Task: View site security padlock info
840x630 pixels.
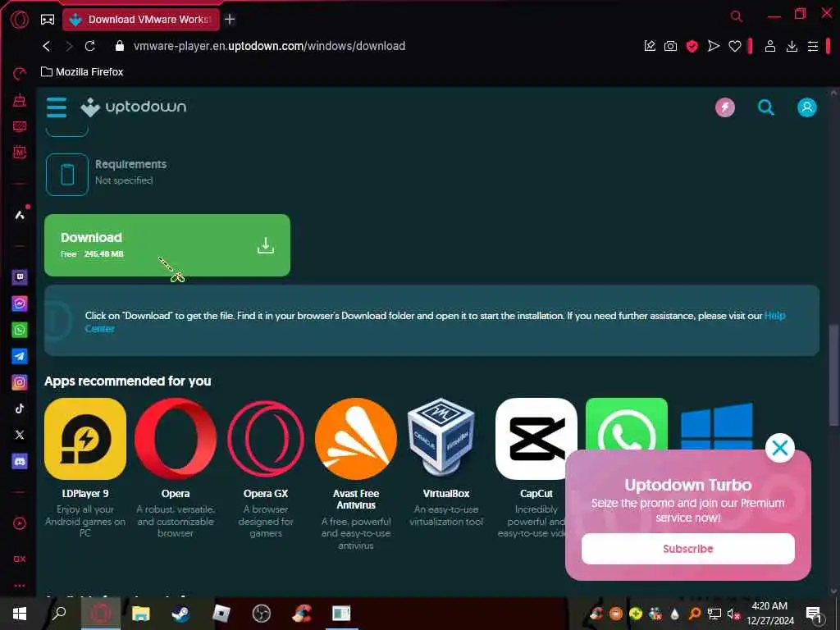Action: point(120,46)
